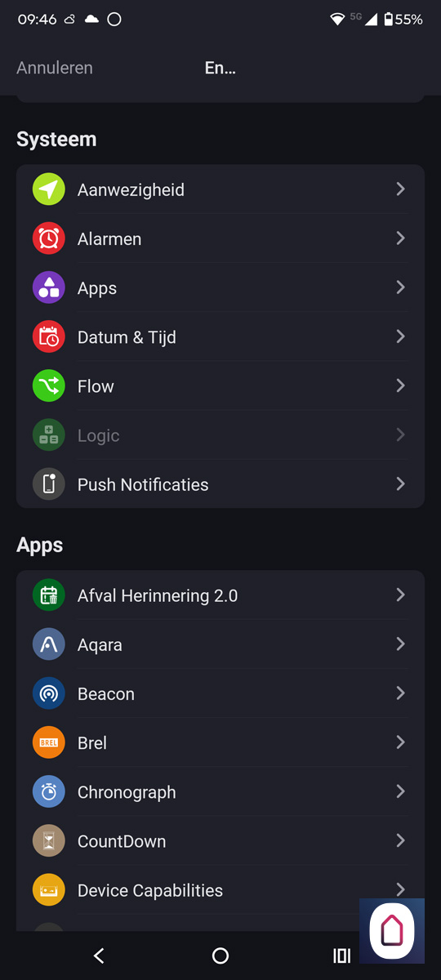Tap the orange Brel app icon
The width and height of the screenshot is (441, 980).
(49, 742)
